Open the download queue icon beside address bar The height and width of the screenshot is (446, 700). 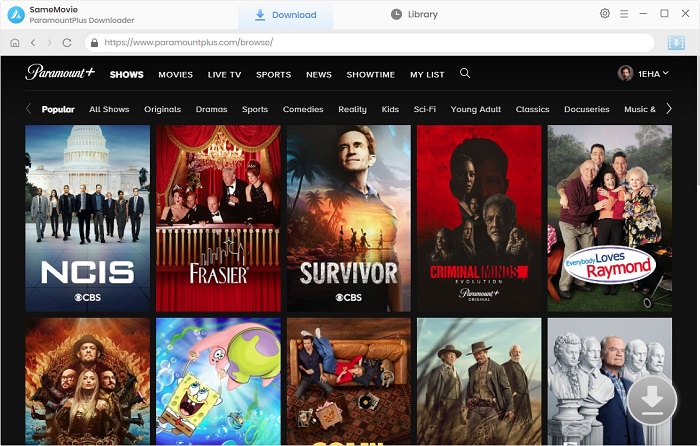(676, 43)
